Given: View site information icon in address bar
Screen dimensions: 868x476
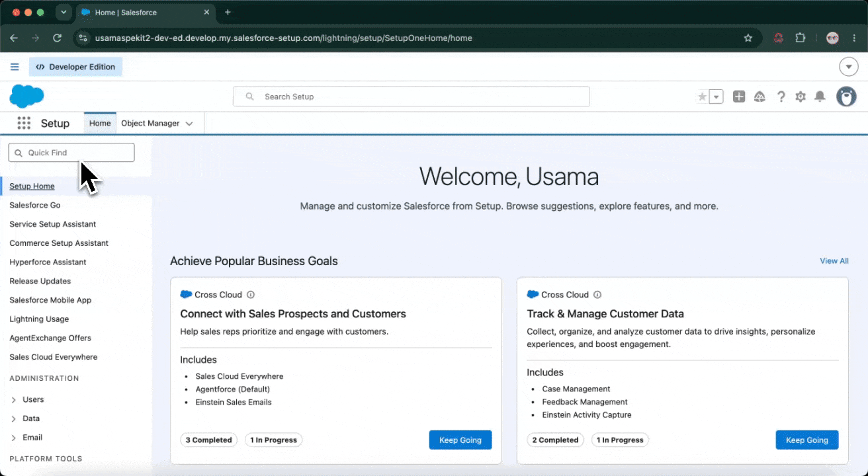Looking at the screenshot, I should click(82, 38).
